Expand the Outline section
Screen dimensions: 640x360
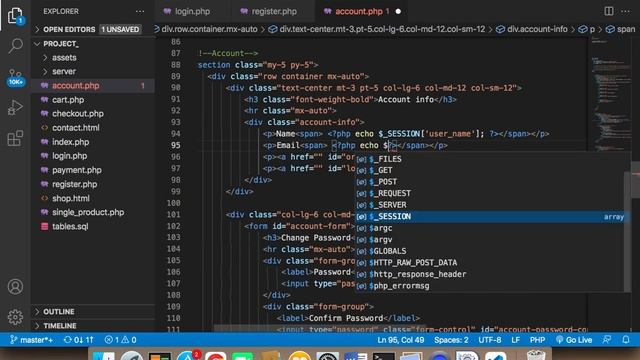59,311
